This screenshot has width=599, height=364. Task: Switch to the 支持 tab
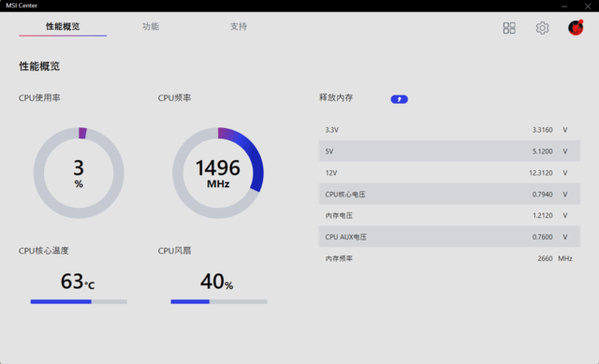239,26
